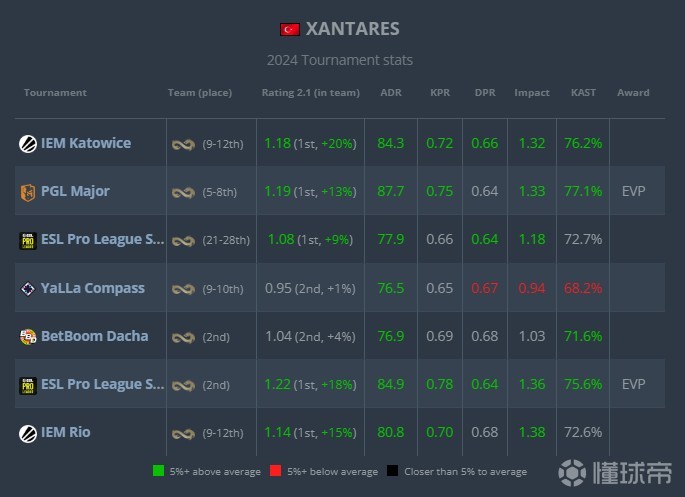Click the ESL logo next to IEM Rio

(28, 433)
